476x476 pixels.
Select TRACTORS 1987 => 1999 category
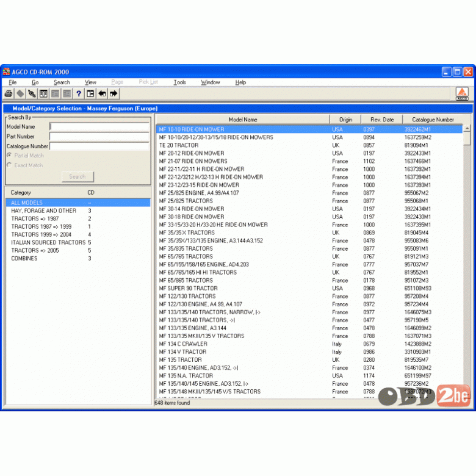point(78,226)
